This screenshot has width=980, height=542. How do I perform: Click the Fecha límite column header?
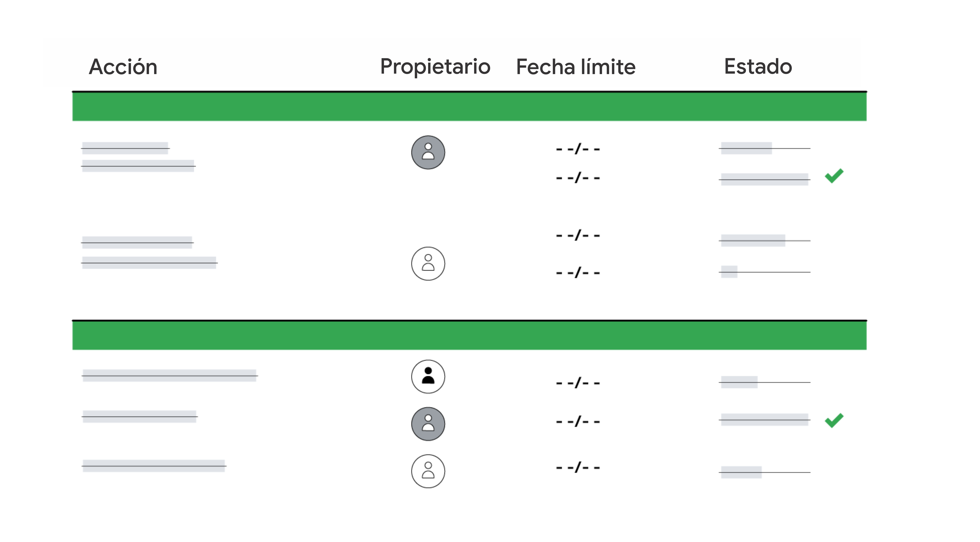(x=576, y=67)
